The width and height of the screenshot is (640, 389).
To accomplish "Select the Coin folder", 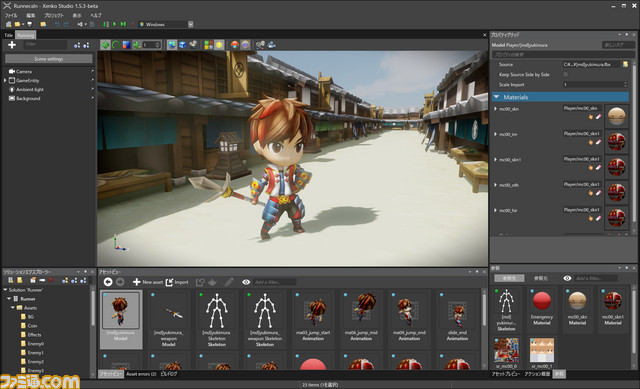I will [32, 326].
